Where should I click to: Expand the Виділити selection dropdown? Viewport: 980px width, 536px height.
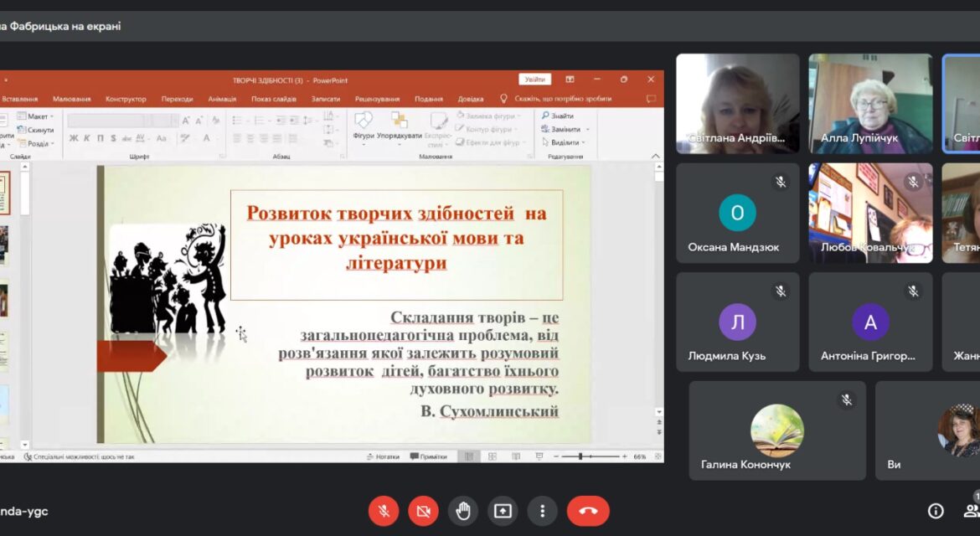click(x=583, y=142)
